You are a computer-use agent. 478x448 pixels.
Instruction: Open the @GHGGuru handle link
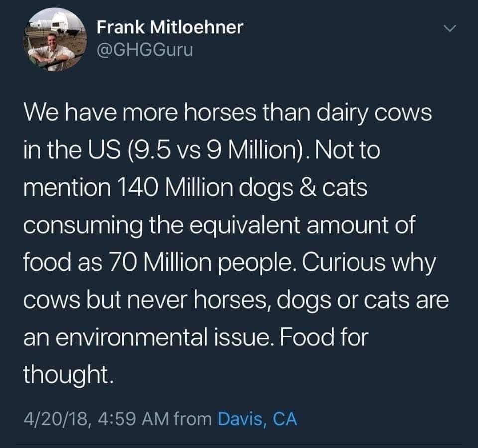[x=144, y=50]
